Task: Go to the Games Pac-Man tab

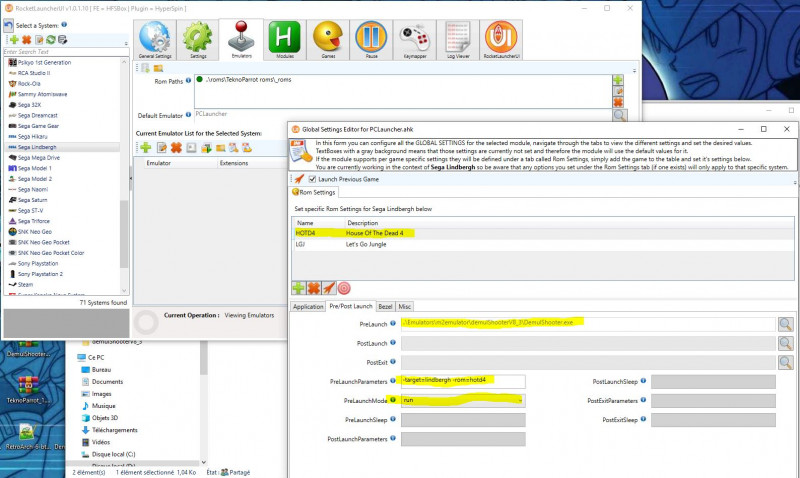Action: point(328,39)
